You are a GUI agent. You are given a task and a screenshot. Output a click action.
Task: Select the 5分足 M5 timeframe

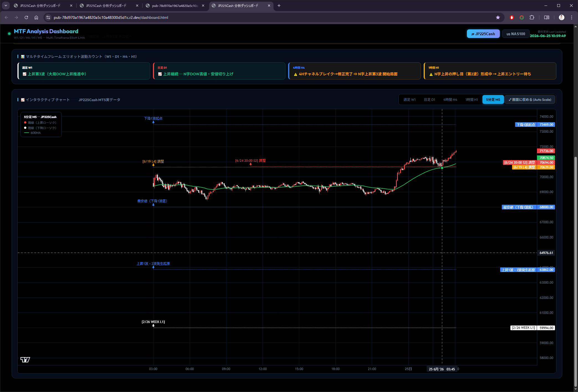[x=493, y=99]
